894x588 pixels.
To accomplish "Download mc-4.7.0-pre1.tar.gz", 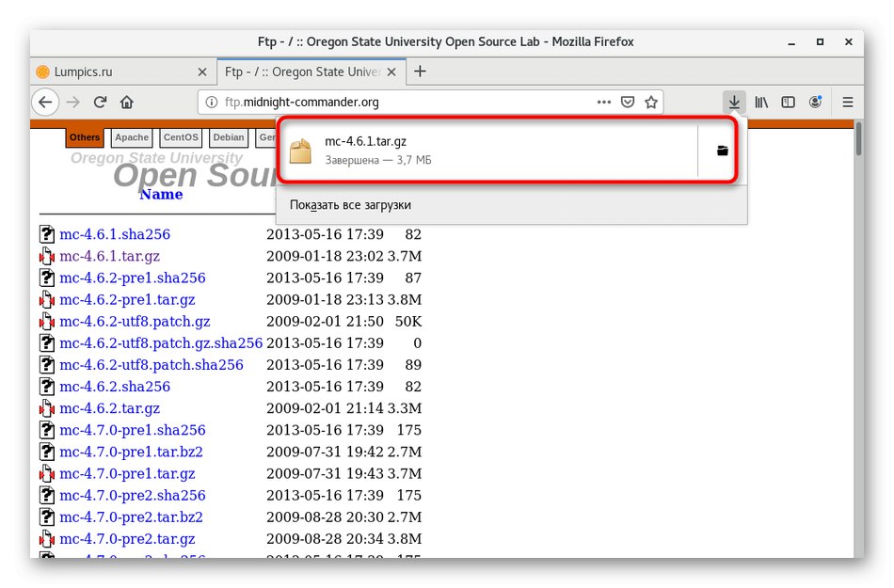I will (x=127, y=473).
